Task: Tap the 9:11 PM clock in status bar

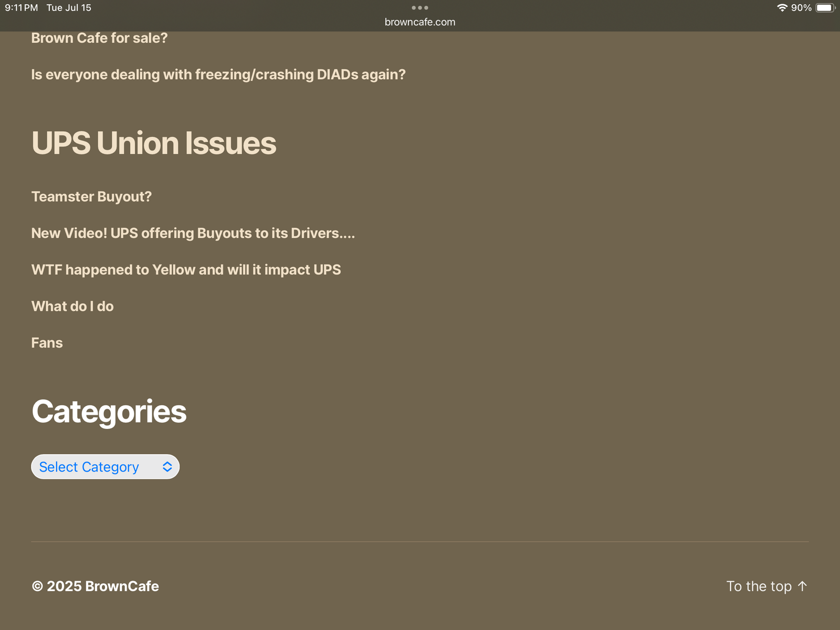Action: click(x=22, y=8)
